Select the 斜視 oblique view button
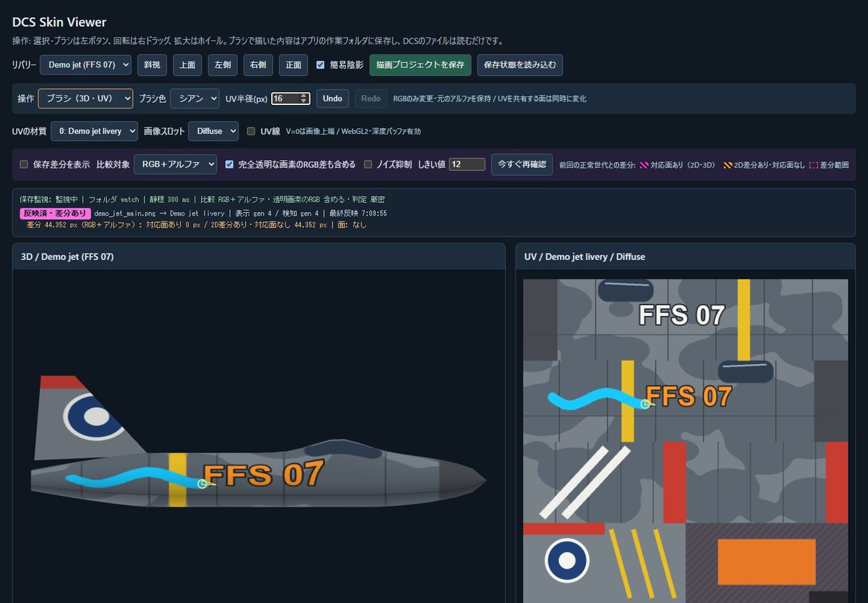 click(152, 65)
